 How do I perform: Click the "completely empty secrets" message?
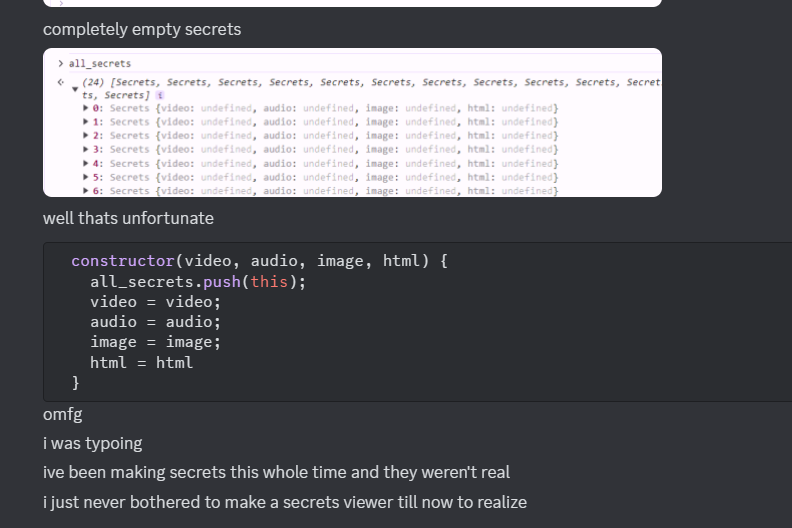tap(142, 29)
